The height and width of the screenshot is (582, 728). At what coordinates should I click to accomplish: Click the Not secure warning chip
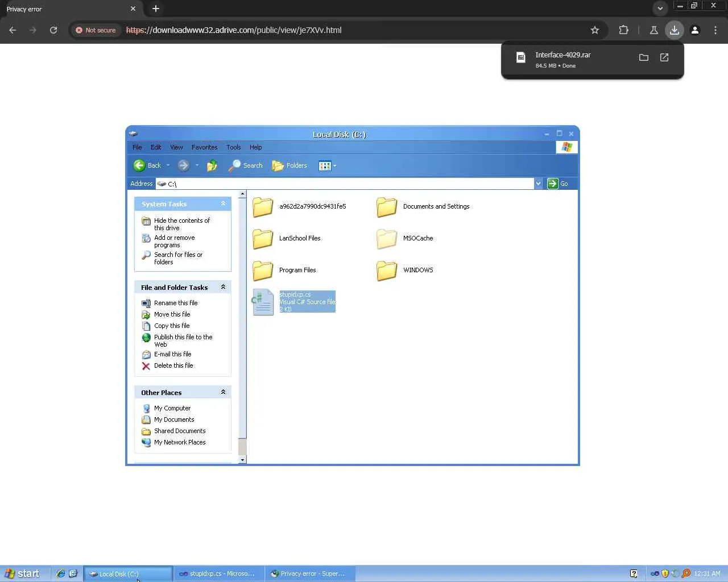(96, 30)
